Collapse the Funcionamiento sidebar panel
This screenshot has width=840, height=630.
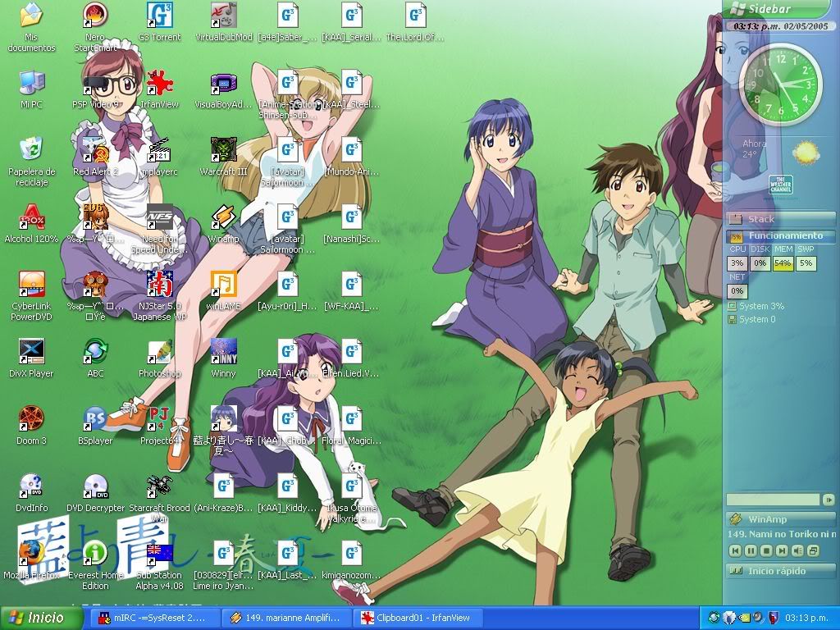pyautogui.click(x=781, y=235)
